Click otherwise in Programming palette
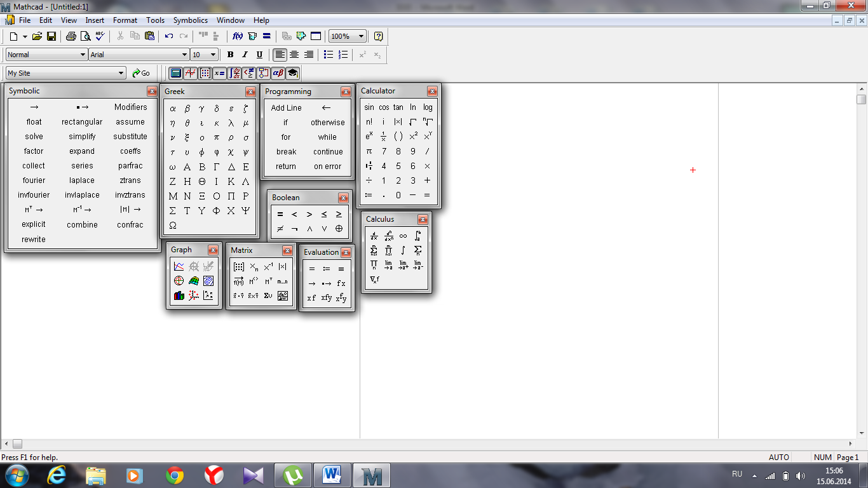 pos(328,123)
